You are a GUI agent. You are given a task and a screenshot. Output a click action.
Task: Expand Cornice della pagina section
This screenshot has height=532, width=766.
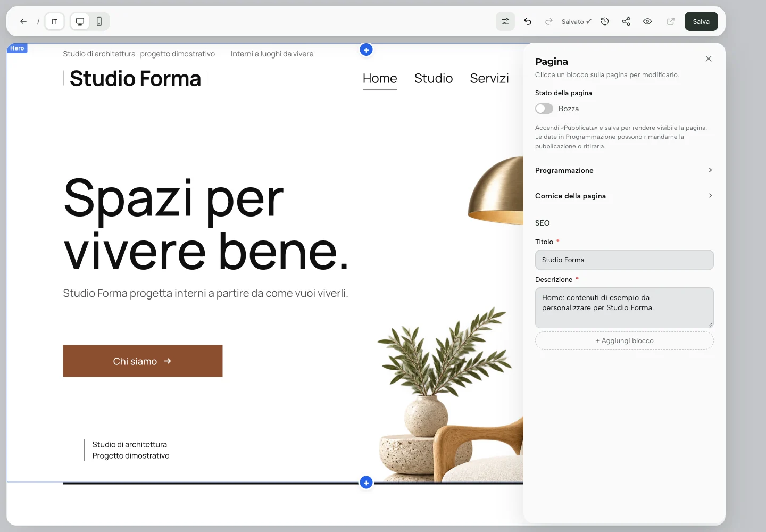coord(624,196)
